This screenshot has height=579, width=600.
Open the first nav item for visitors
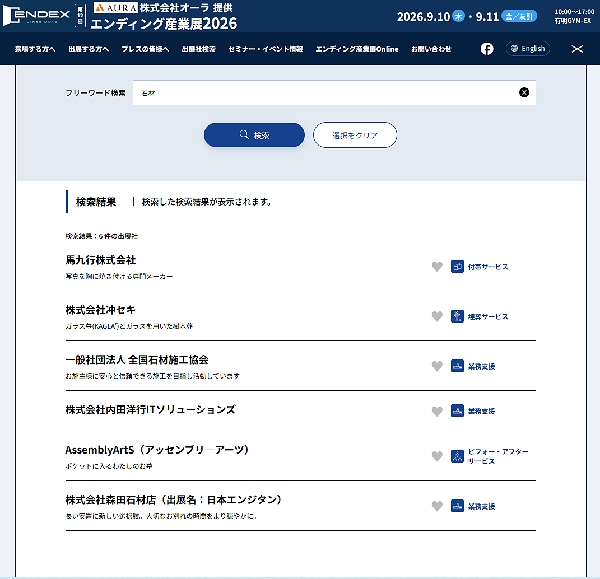coord(35,49)
